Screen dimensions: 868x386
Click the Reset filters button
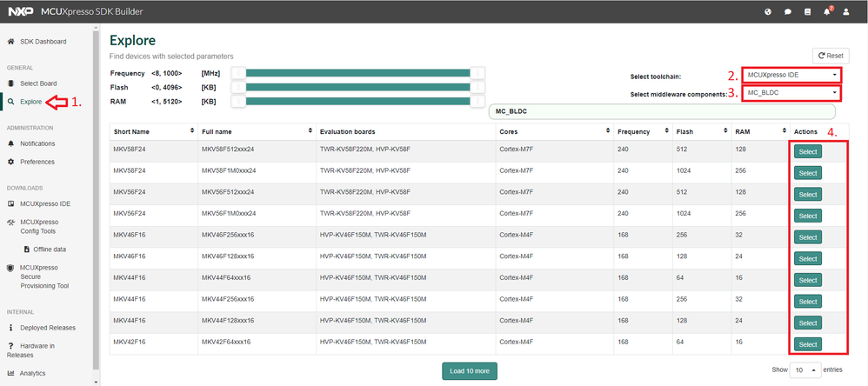831,56
